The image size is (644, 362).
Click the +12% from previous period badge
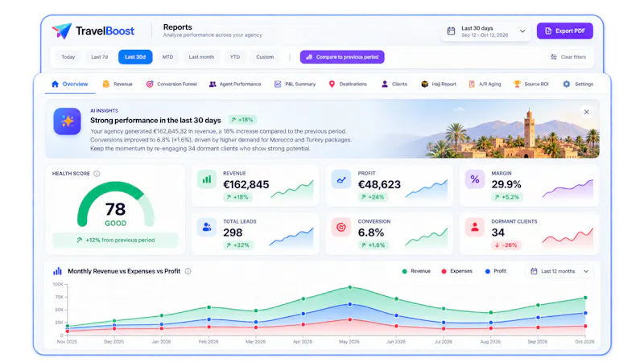point(116,240)
